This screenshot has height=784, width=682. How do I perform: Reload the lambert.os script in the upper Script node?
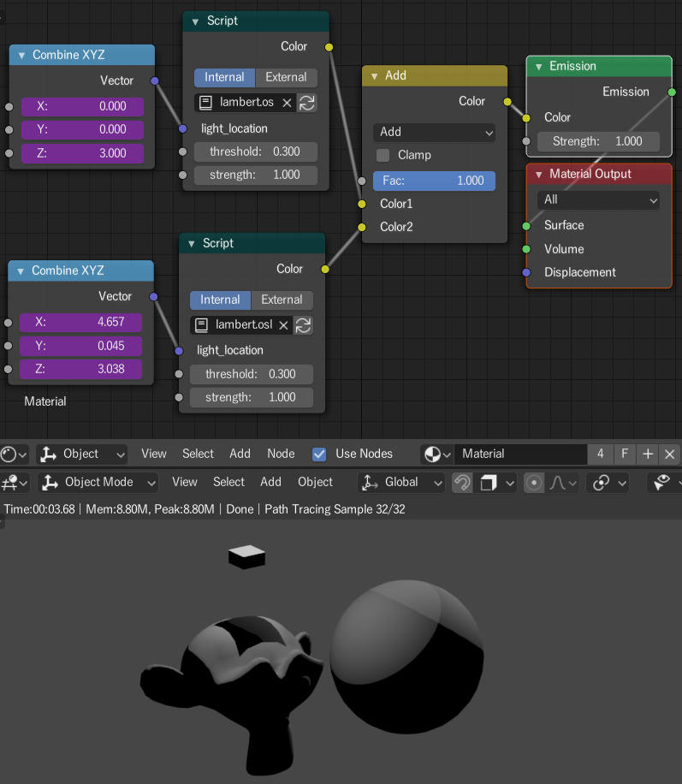tap(307, 103)
